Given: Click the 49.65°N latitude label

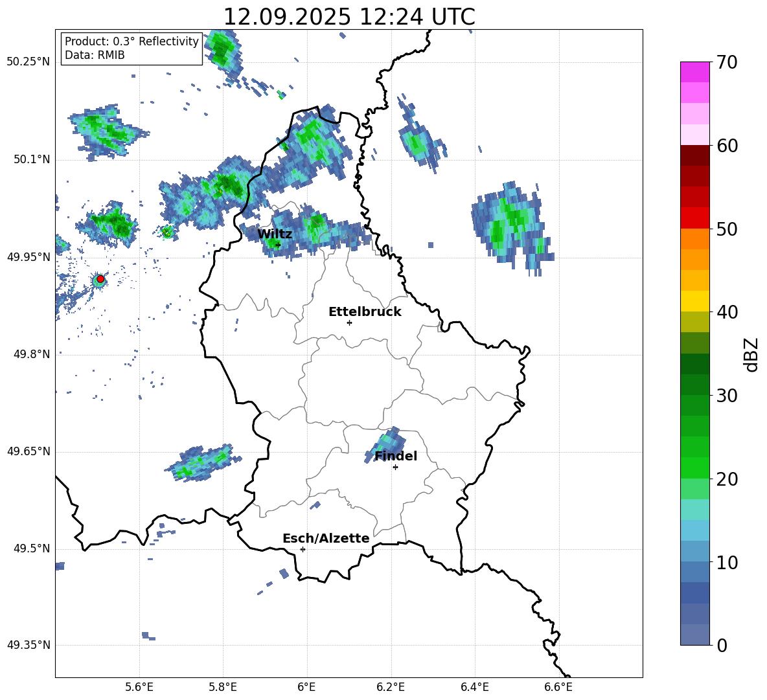Looking at the screenshot, I should 29,451.
